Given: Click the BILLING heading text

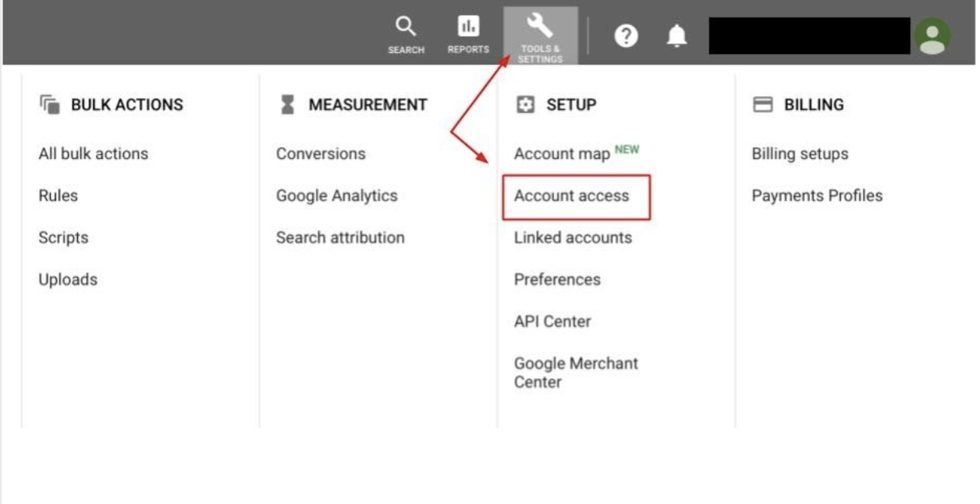Looking at the screenshot, I should (814, 105).
